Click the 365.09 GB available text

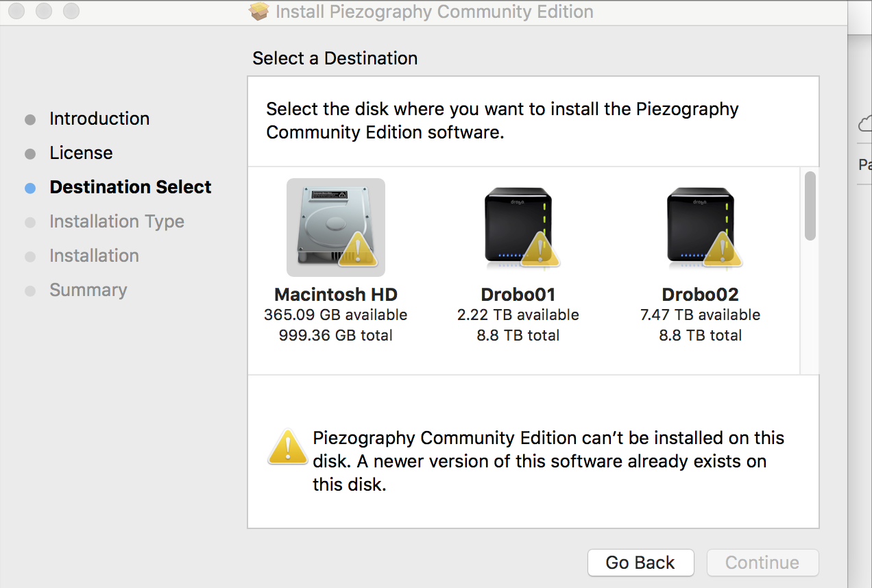[x=336, y=315]
